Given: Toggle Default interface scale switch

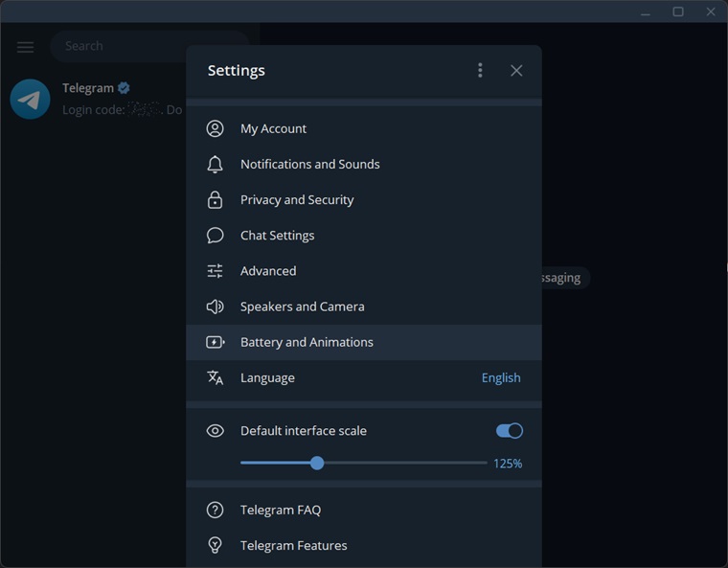Looking at the screenshot, I should [510, 431].
